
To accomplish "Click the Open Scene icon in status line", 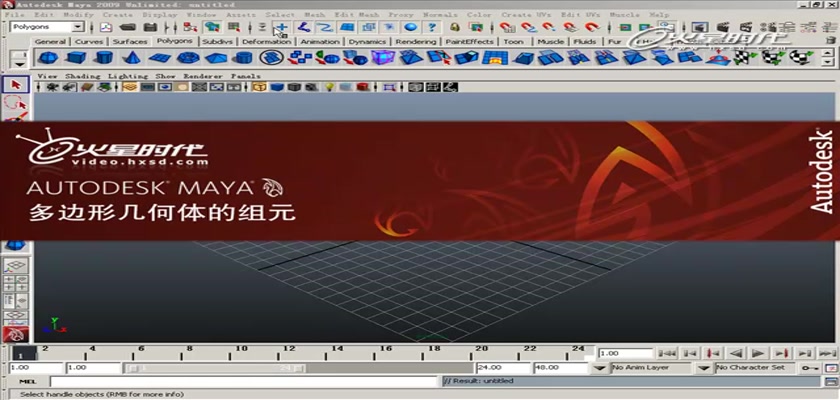I will coord(127,27).
